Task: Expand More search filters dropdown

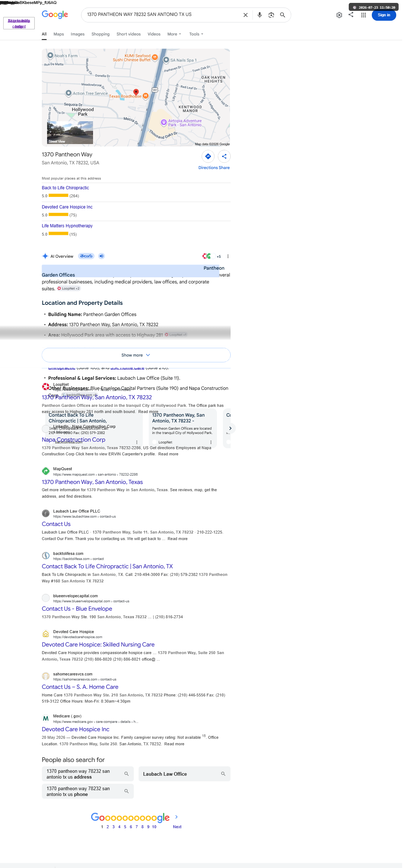Action: tap(174, 34)
